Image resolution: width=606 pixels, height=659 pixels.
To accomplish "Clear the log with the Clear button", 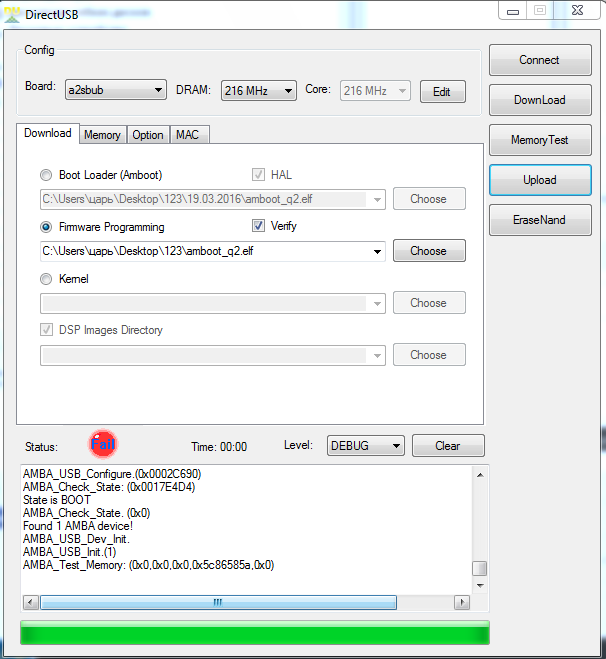I will [x=447, y=446].
